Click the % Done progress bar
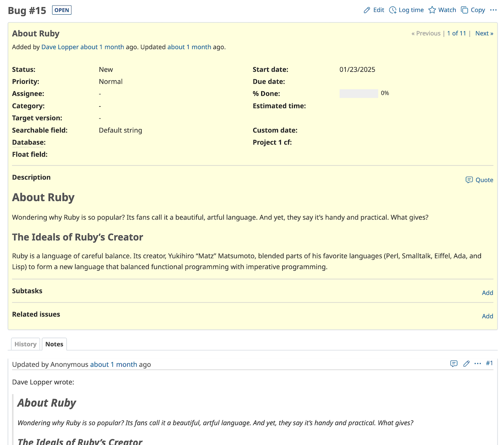Screen dimensions: 504x445 359,93
